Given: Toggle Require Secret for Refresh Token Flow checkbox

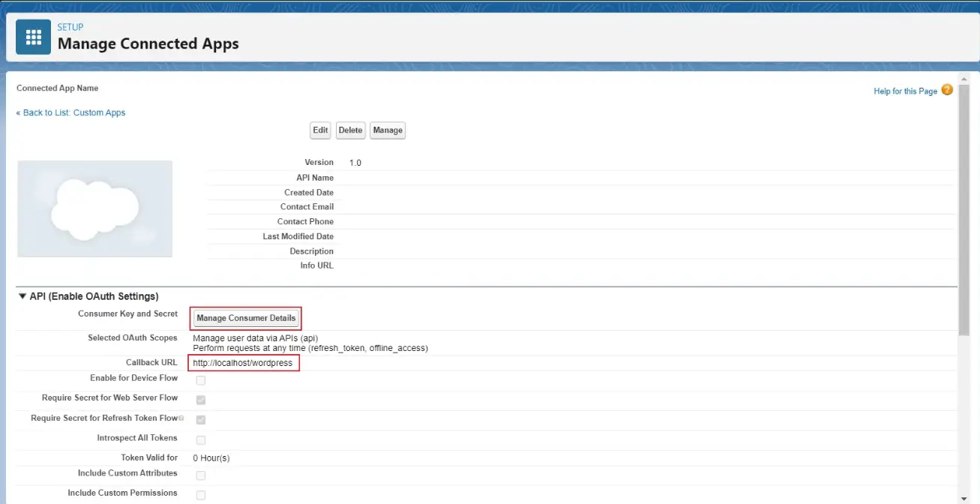Looking at the screenshot, I should tap(200, 420).
